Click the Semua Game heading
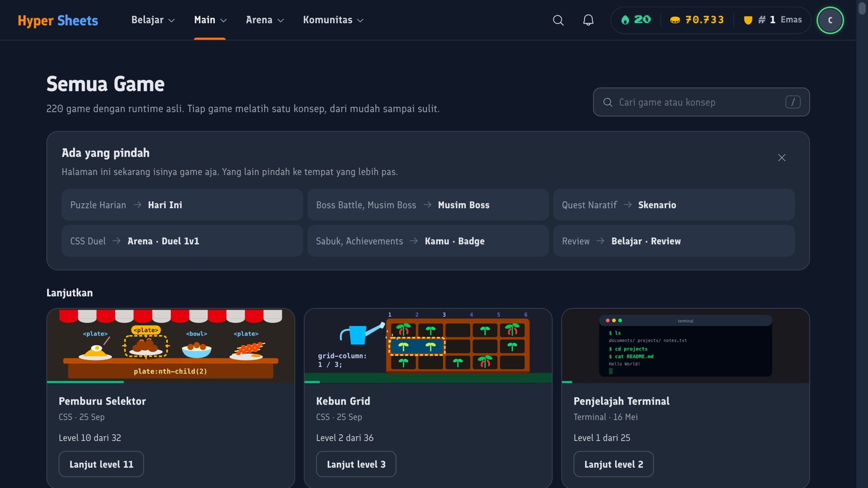Image resolution: width=868 pixels, height=488 pixels. (x=106, y=84)
